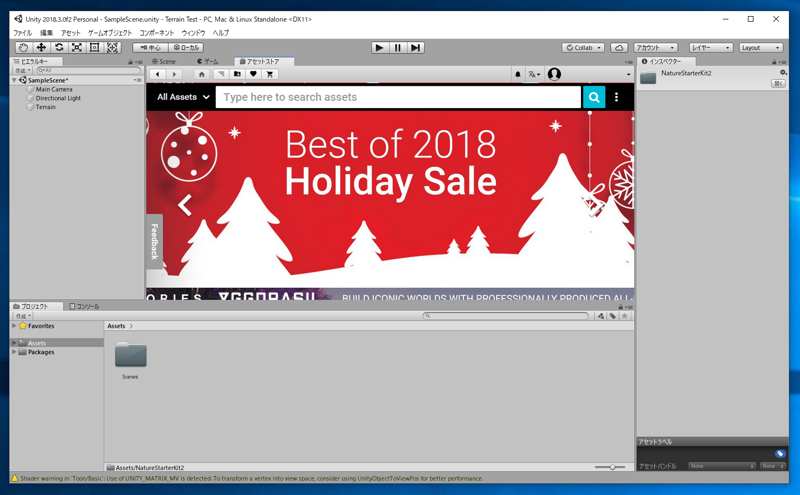800x495 pixels.
Task: Open the Feedback side tab
Action: click(x=155, y=241)
